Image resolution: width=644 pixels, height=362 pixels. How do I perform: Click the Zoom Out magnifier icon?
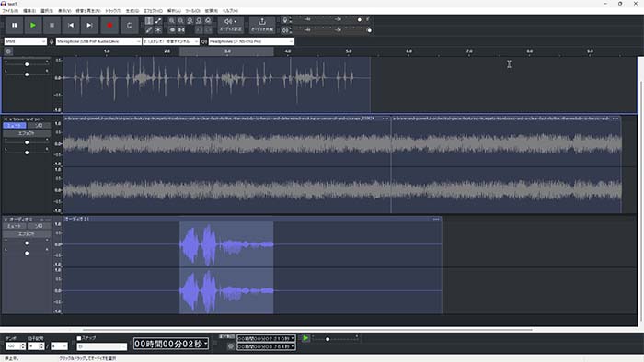[x=180, y=21]
